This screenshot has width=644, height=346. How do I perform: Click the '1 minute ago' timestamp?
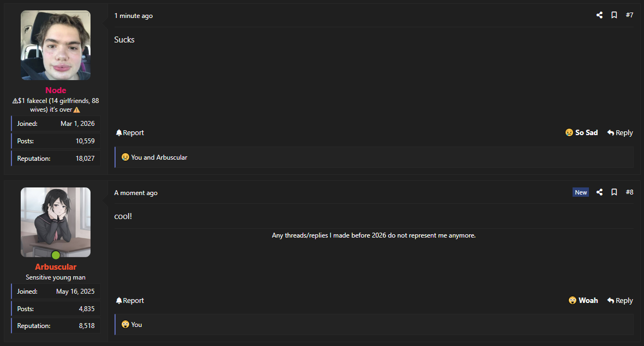pyautogui.click(x=134, y=16)
